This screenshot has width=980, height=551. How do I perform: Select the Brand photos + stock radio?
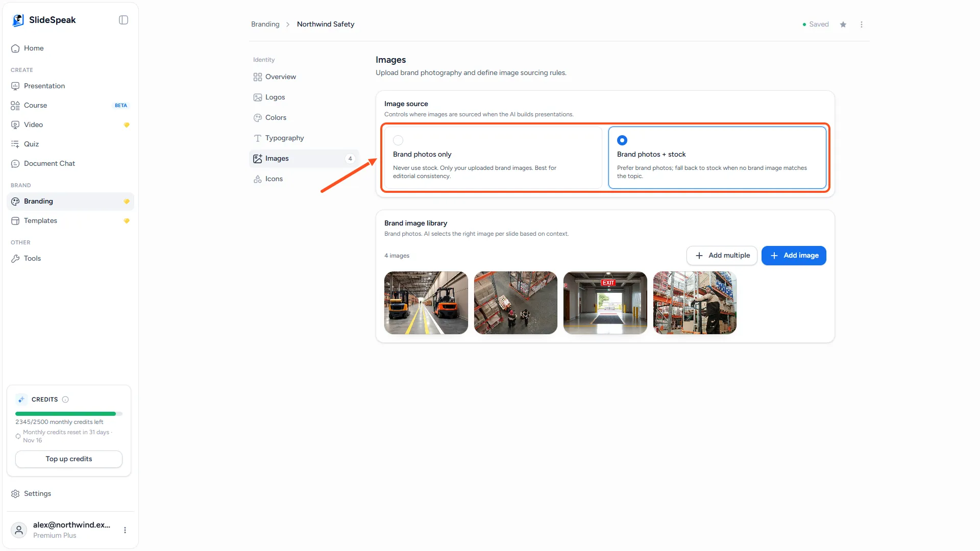[622, 140]
